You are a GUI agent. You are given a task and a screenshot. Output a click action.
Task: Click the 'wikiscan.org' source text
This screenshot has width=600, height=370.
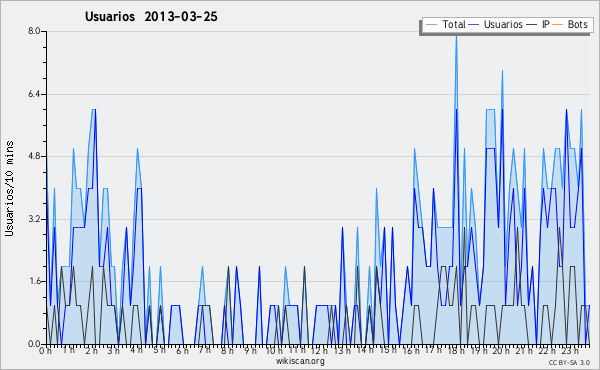[300, 361]
